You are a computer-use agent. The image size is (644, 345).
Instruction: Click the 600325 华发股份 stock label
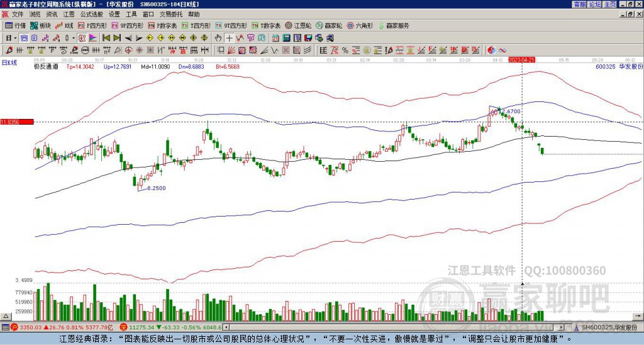[619, 66]
